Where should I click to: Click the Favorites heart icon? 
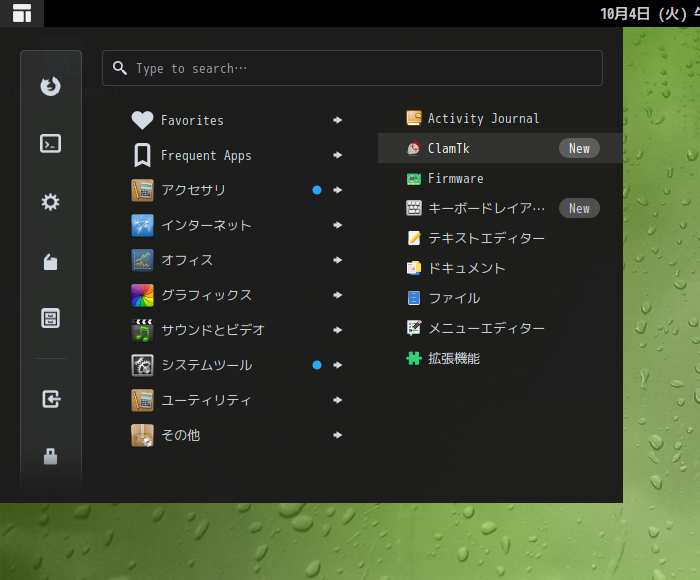(142, 120)
